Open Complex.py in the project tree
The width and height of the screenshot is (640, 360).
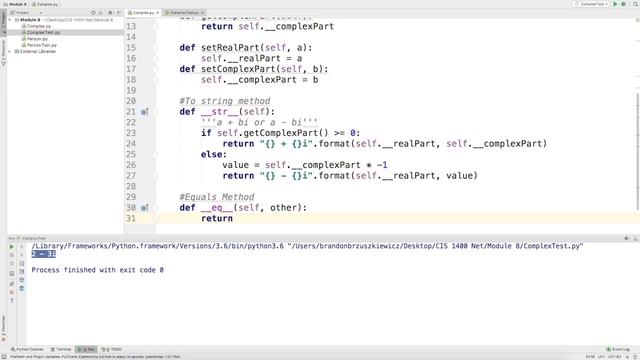tap(38, 26)
